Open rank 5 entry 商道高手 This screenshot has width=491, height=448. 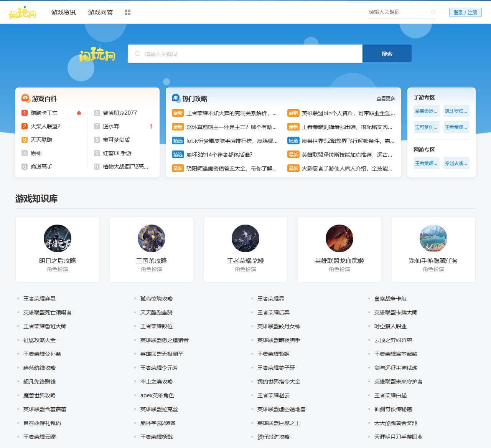click(x=41, y=167)
